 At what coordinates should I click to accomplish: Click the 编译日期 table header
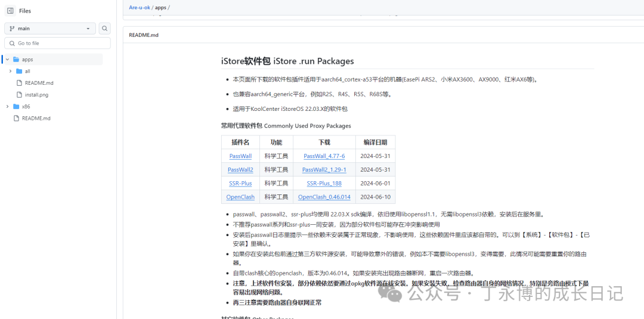click(375, 143)
